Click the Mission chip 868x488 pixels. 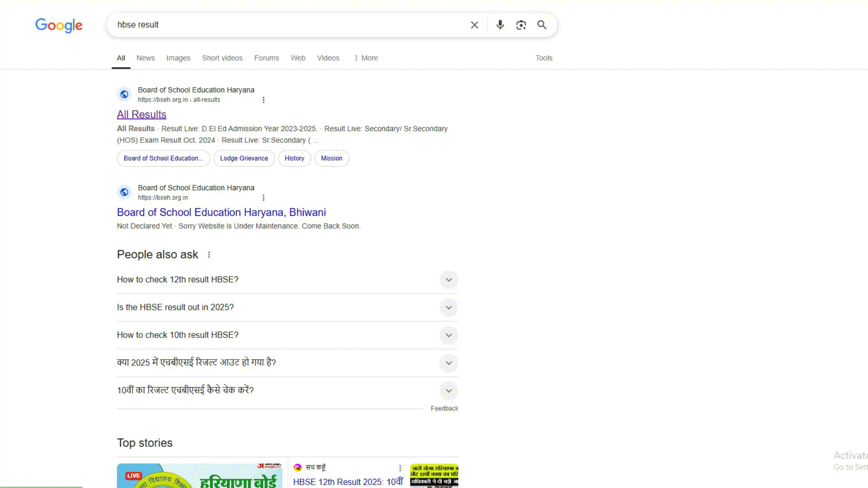coord(332,159)
